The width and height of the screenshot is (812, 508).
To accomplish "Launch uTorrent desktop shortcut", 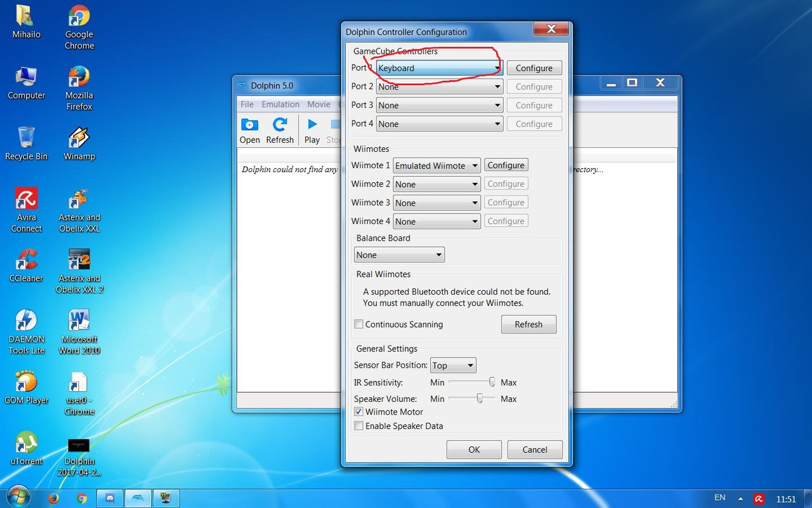I will (26, 449).
